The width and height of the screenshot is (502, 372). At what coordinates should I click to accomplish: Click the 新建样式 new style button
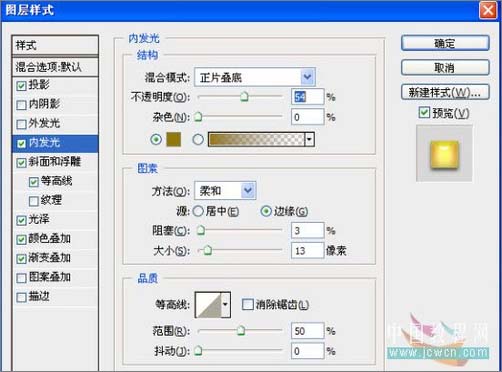click(445, 92)
